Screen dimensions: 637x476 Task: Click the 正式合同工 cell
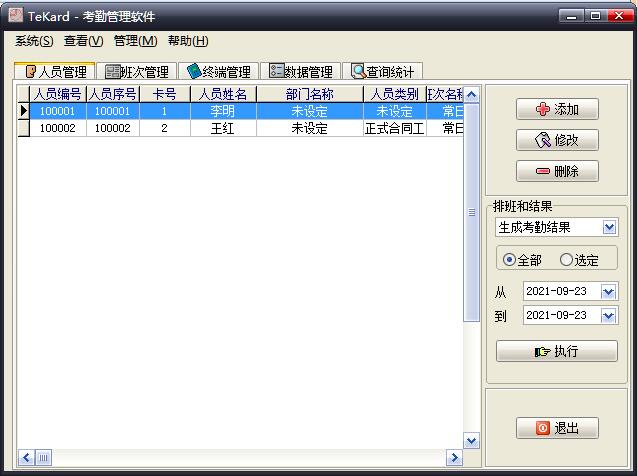coord(394,128)
